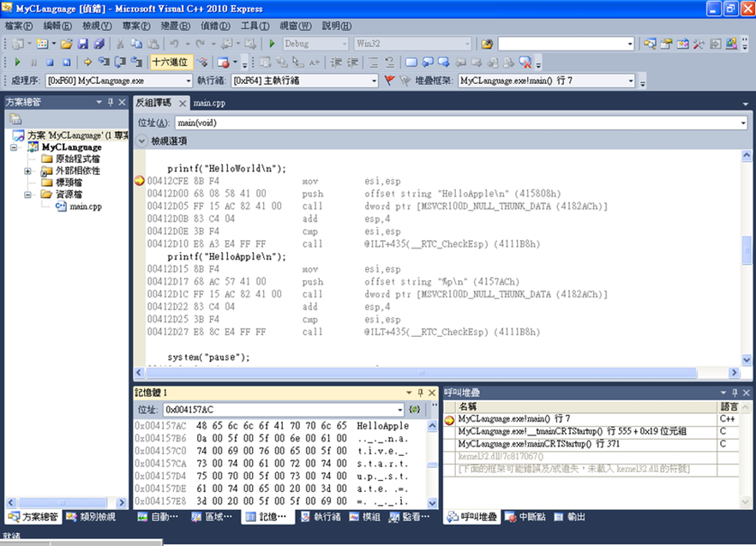
Task: Save the current file with the floppy icon
Action: click(x=83, y=44)
